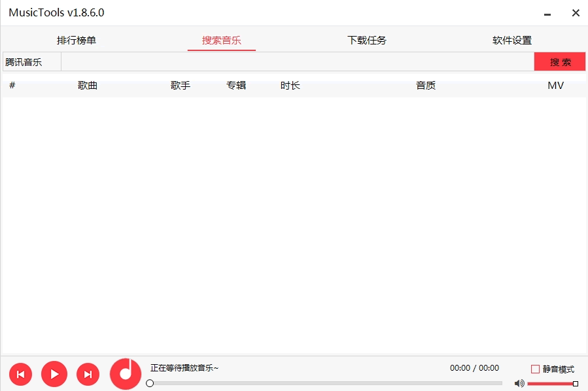Skip to the previous track

[x=20, y=374]
